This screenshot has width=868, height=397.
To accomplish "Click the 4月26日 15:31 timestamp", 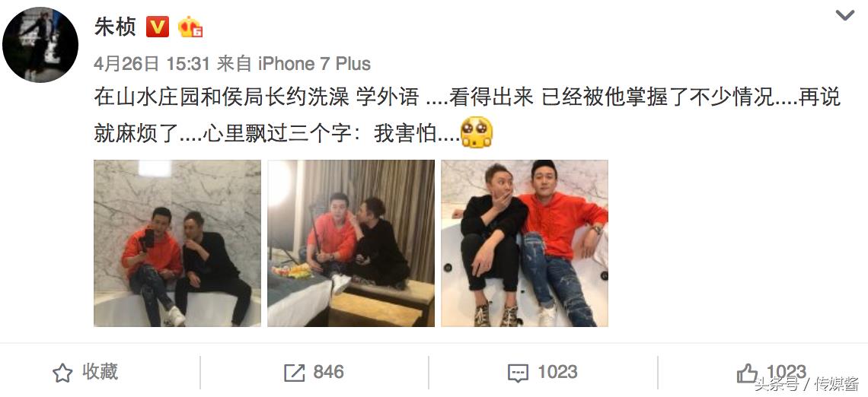I will (x=152, y=64).
